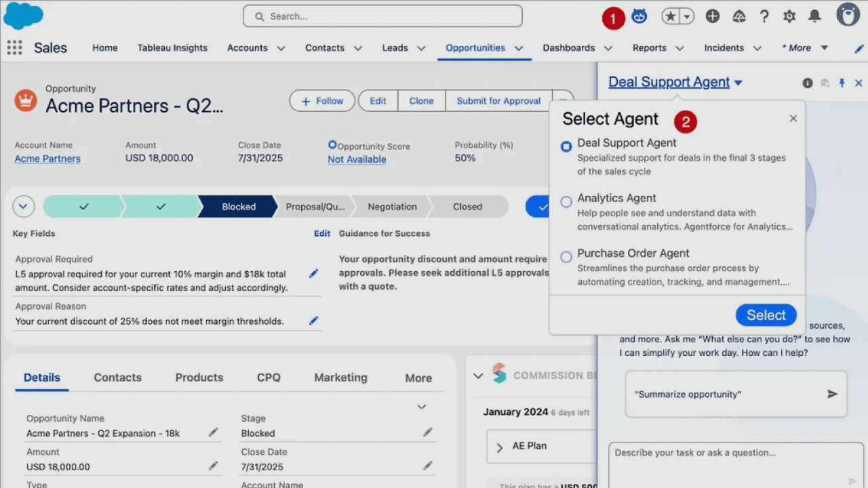Viewport: 868px width, 488px height.
Task: Switch to the Marketing record tab
Action: click(x=340, y=378)
